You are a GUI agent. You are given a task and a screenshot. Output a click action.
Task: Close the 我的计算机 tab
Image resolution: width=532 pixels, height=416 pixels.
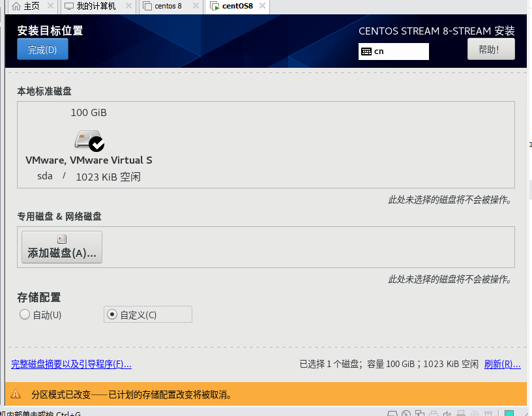[x=128, y=6]
